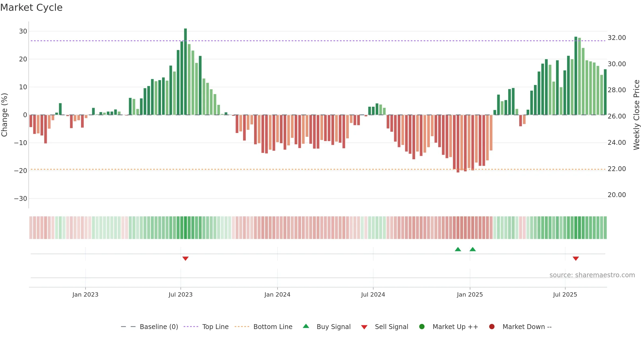The height and width of the screenshot is (362, 644).
Task: Click the source: sharemaestro.com text
Action: coord(592,275)
